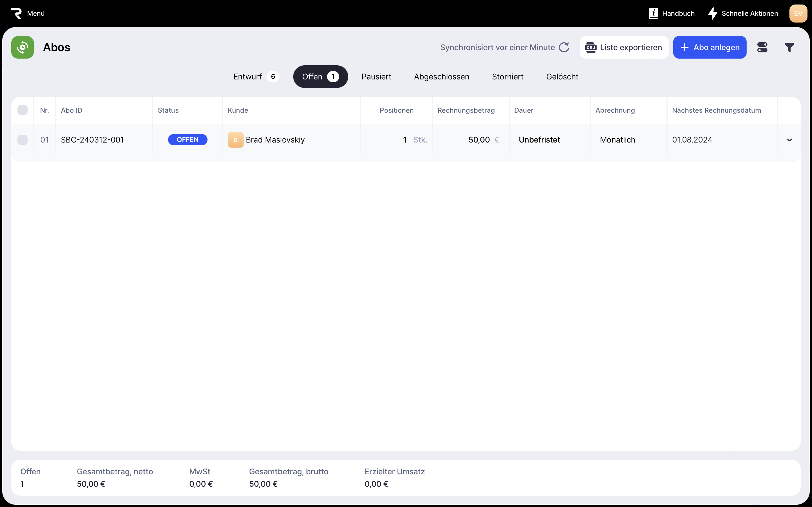Check the SBC-240312-001 row checkbox
This screenshot has width=812, height=507.
[23, 140]
